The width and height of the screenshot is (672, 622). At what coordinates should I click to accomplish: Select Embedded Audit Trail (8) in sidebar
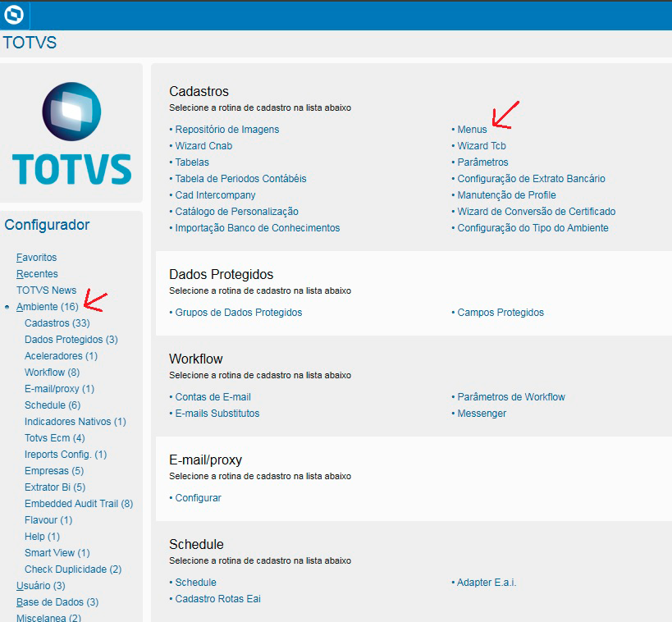79,504
